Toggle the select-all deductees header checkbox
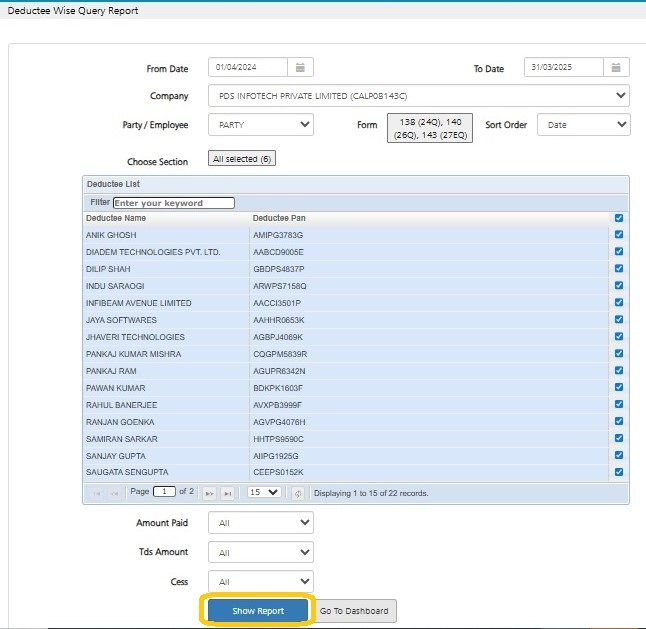The height and width of the screenshot is (629, 646). pos(619,218)
